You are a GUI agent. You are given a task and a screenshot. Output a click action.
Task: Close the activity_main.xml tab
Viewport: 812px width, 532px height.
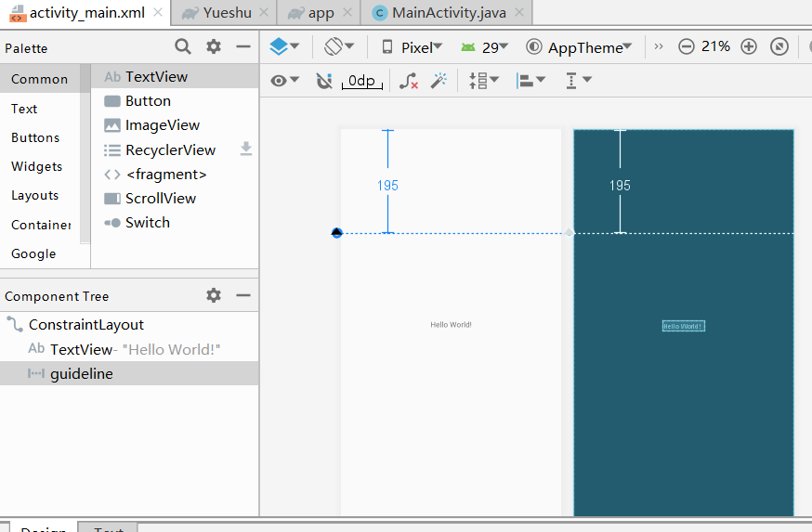point(158,12)
